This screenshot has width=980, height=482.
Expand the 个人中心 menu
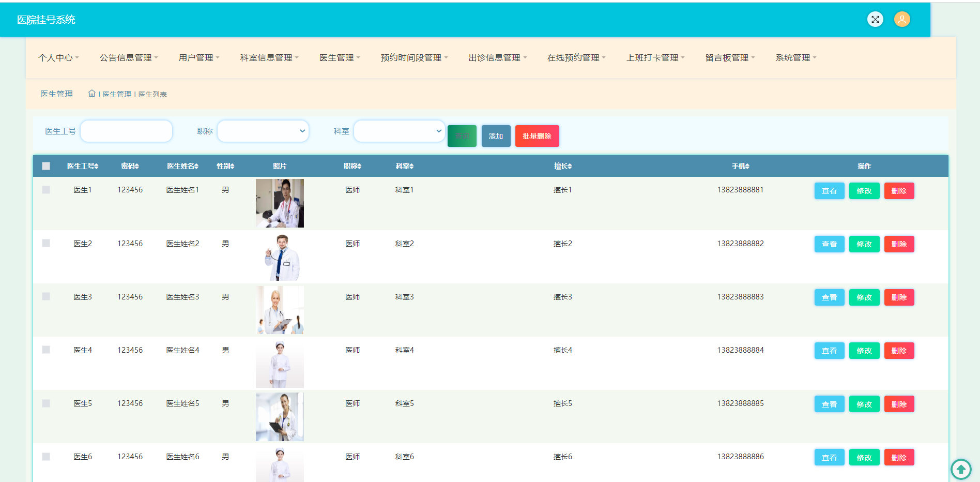(58, 57)
